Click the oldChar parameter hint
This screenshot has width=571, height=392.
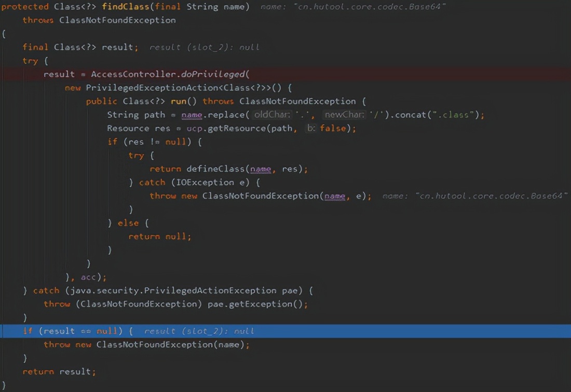(x=272, y=115)
